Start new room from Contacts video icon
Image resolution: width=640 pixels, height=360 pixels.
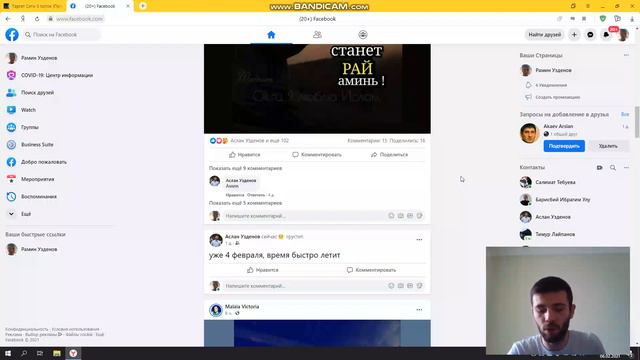(x=599, y=168)
